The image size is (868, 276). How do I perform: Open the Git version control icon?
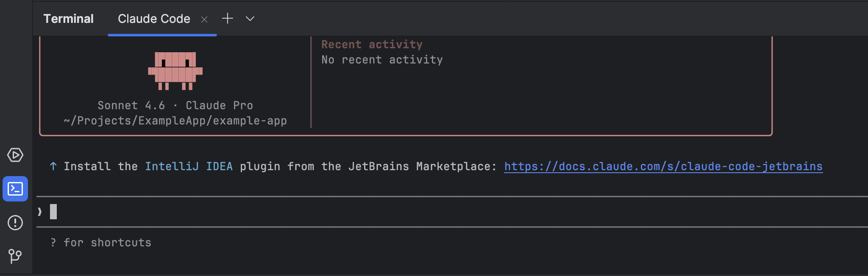click(x=15, y=256)
